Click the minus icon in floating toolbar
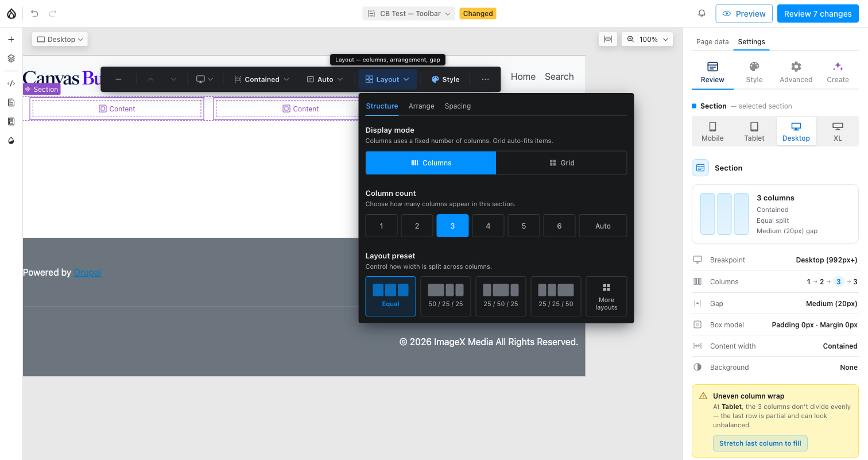 pos(118,79)
